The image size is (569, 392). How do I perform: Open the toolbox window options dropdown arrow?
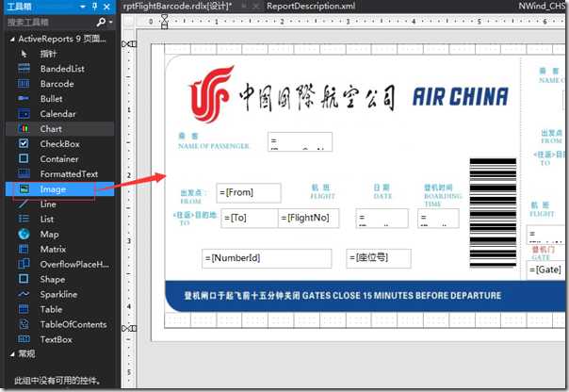[83, 7]
